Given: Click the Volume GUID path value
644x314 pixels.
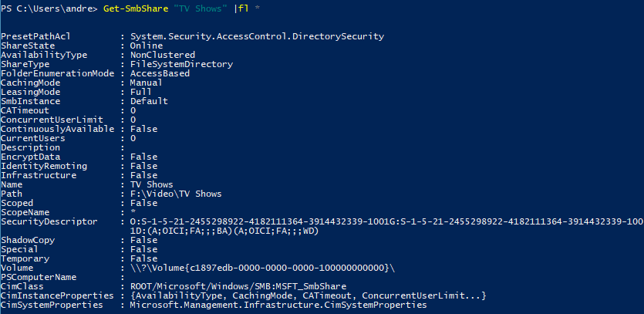Looking at the screenshot, I should (x=262, y=268).
